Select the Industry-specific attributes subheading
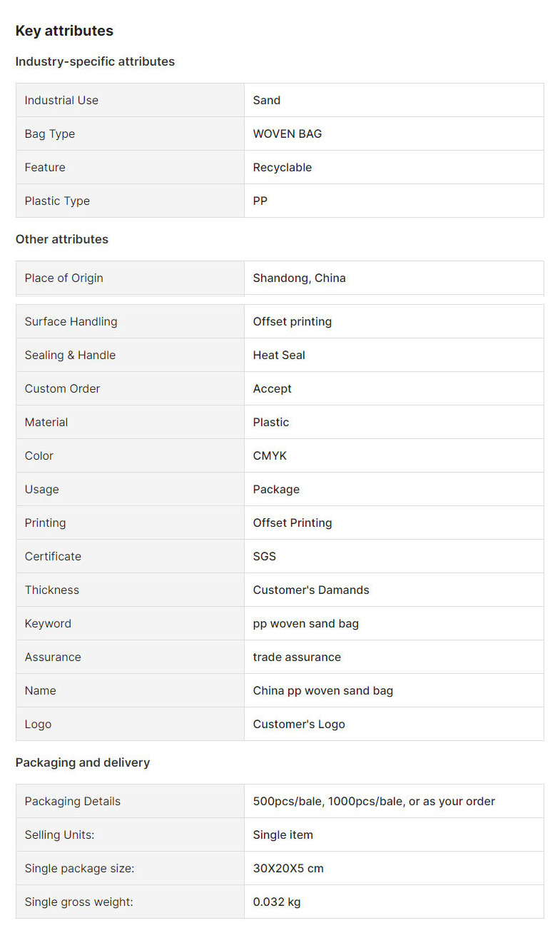Viewport: 560px width, 938px height. click(x=95, y=61)
